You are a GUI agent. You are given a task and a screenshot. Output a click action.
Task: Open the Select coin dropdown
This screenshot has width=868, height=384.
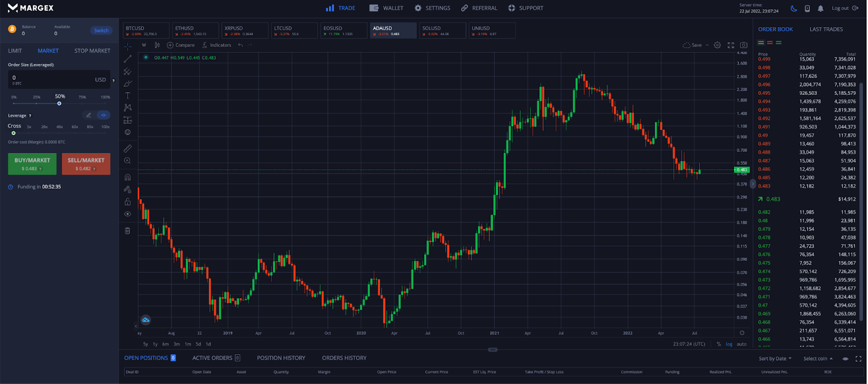point(818,359)
